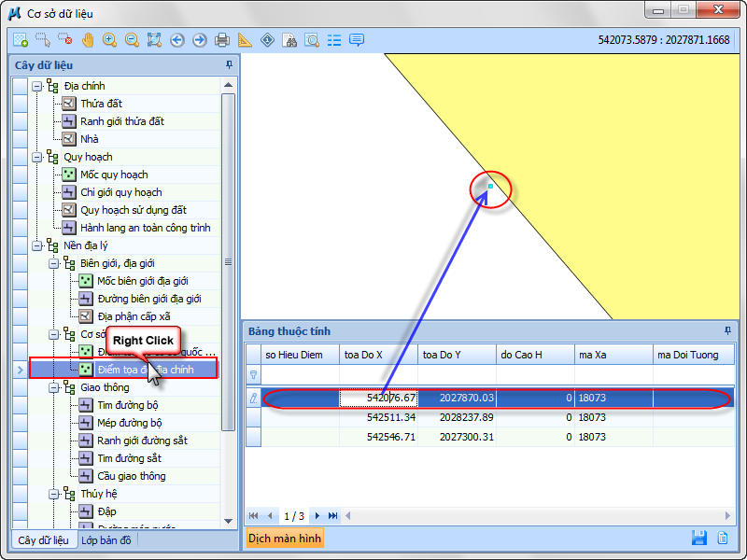Collapse the Giao thông tree node
The width and height of the screenshot is (747, 560).
coord(54,387)
